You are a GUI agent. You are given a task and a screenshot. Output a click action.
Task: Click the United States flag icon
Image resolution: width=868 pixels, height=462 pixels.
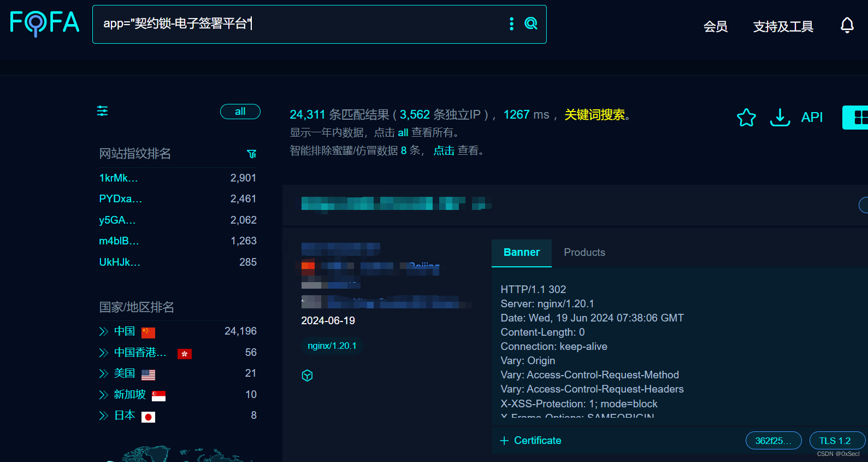click(x=148, y=375)
